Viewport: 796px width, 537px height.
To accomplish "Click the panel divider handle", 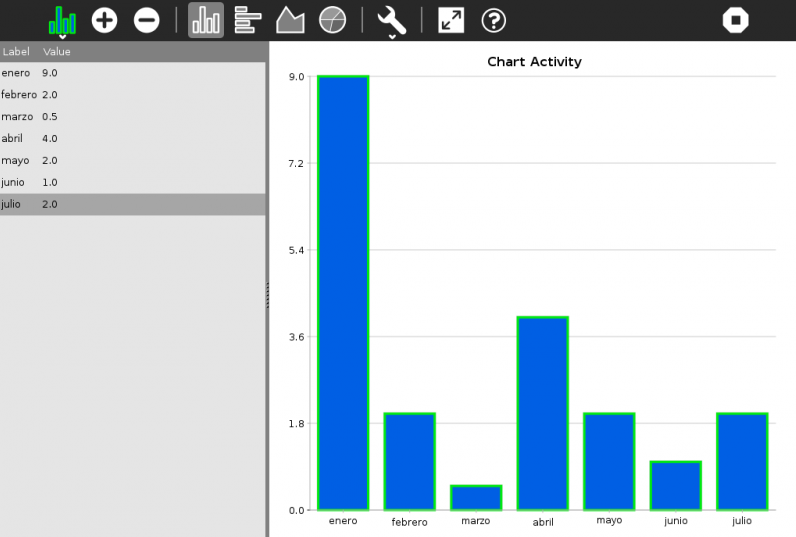I will pyautogui.click(x=267, y=294).
